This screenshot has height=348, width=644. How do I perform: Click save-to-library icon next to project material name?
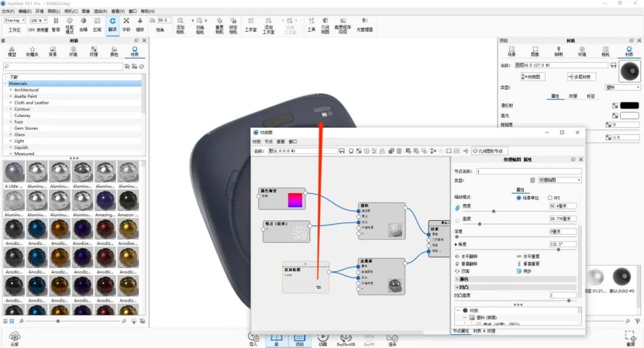613,66
